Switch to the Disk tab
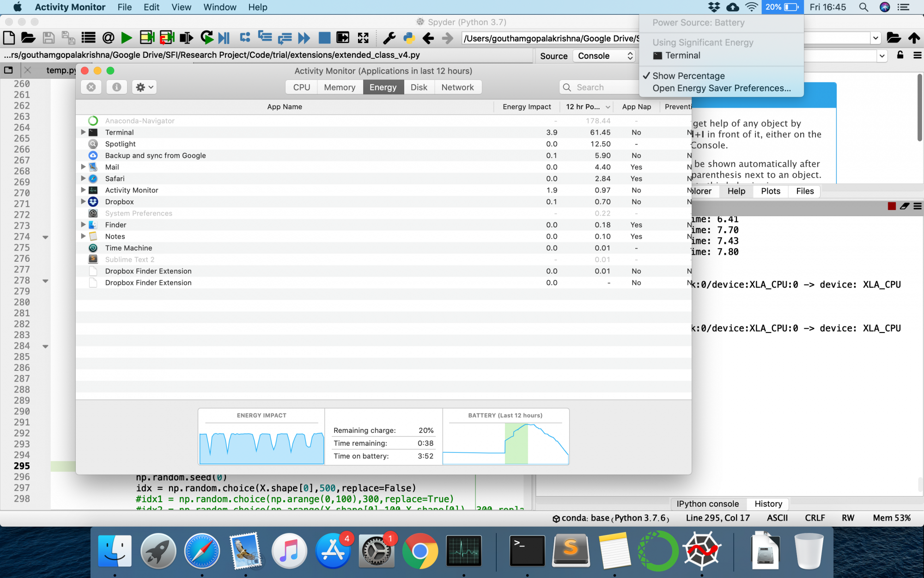Image resolution: width=924 pixels, height=578 pixels. tap(419, 87)
